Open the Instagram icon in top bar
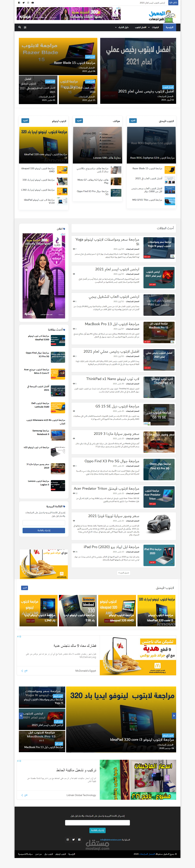The height and width of the screenshot is (868, 195). point(28,3)
